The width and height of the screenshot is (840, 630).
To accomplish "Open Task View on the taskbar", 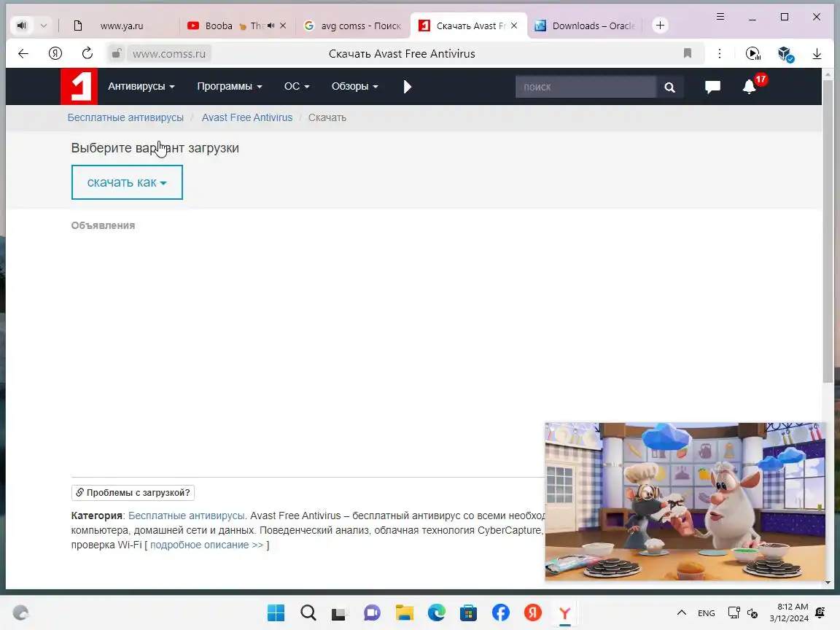I will 340,612.
